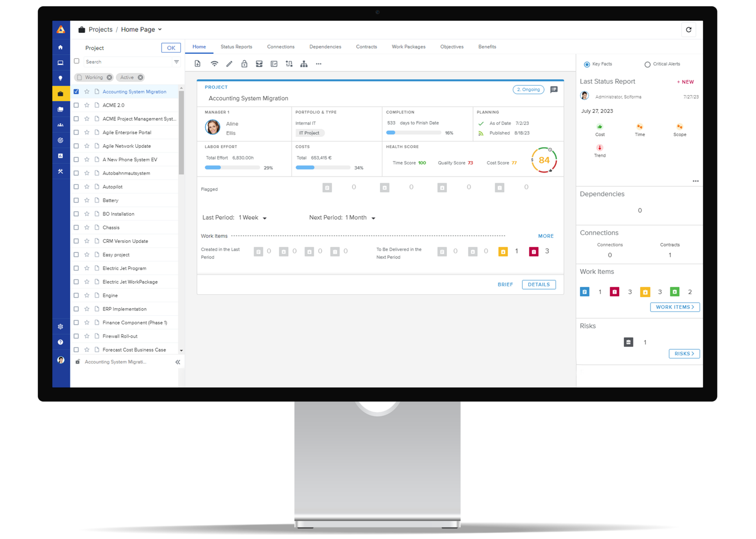
Task: Open the Connections tab
Action: [281, 46]
